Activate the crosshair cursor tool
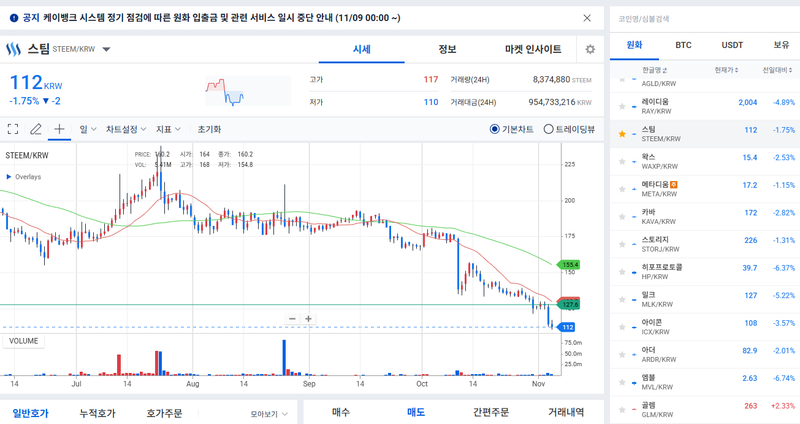 [59, 129]
